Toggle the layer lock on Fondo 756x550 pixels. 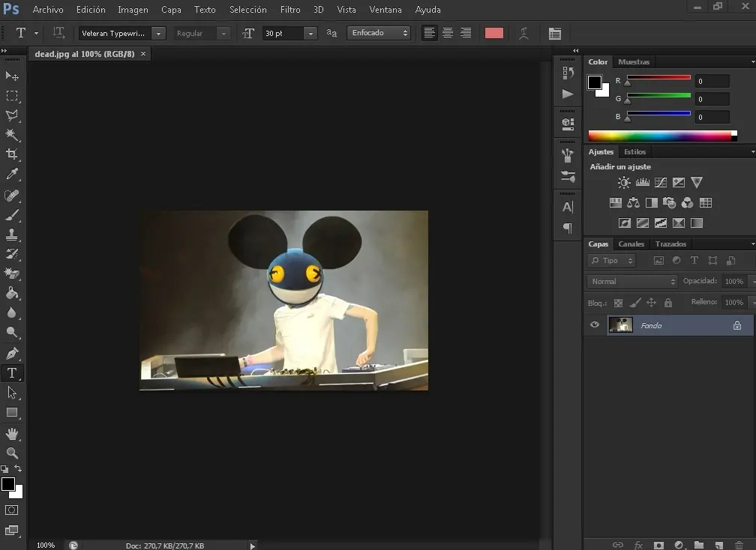[x=736, y=325]
